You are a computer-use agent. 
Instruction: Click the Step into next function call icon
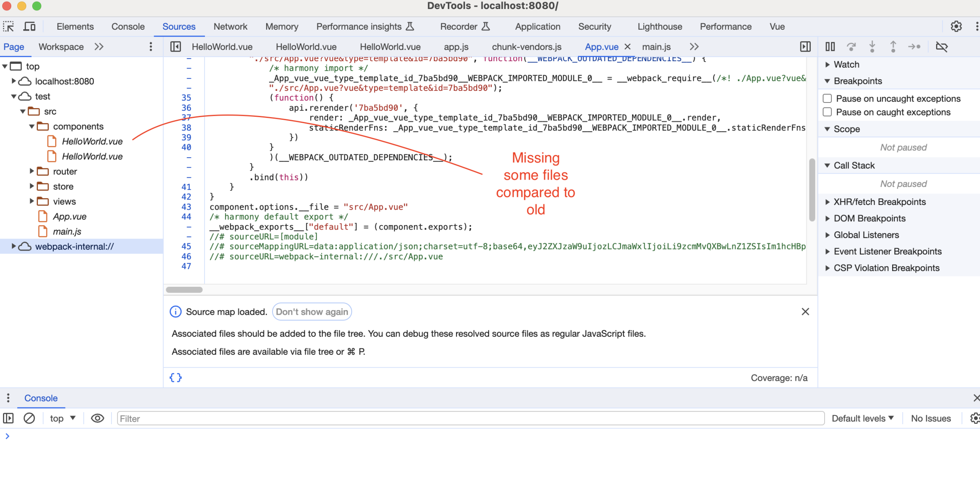click(872, 47)
